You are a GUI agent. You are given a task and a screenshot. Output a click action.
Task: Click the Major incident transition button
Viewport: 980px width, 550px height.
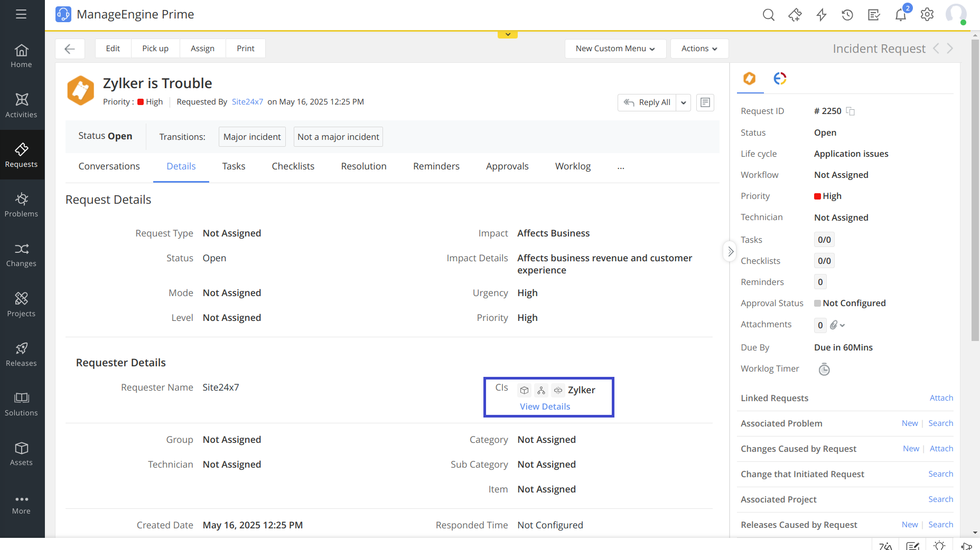pos(252,137)
